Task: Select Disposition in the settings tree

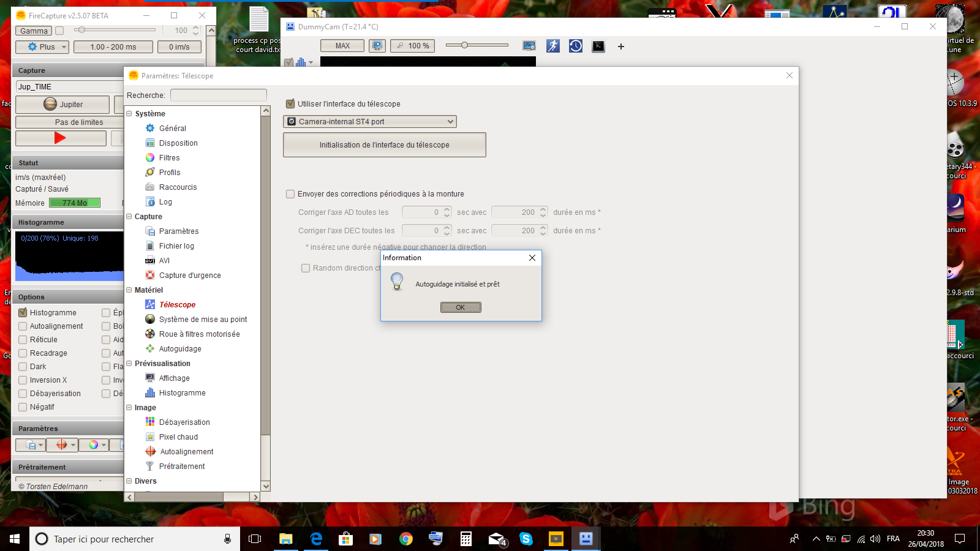Action: [178, 143]
